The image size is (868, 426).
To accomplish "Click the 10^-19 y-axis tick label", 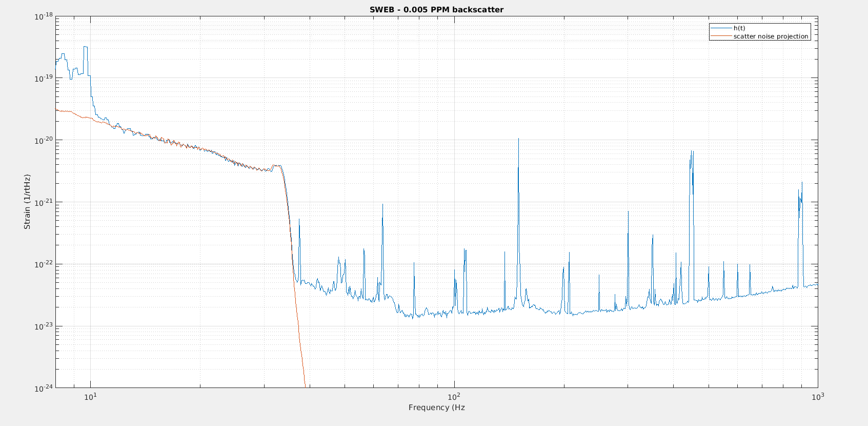I will [44, 79].
